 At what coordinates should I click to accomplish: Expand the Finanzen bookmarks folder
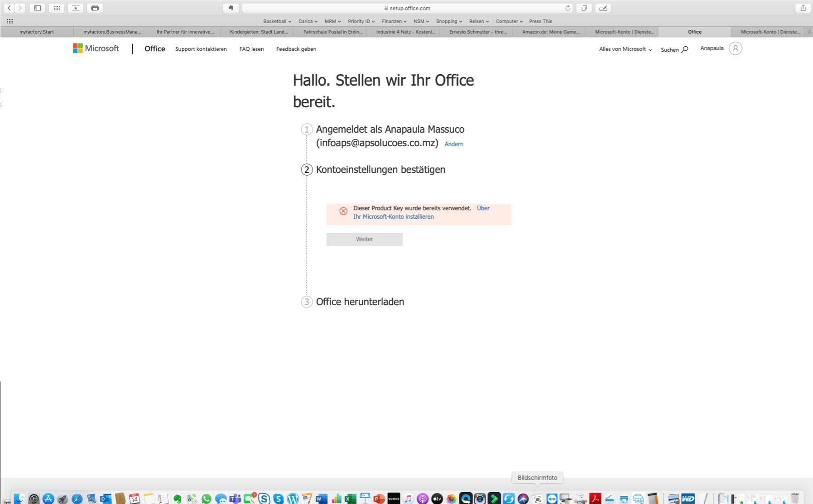click(394, 21)
